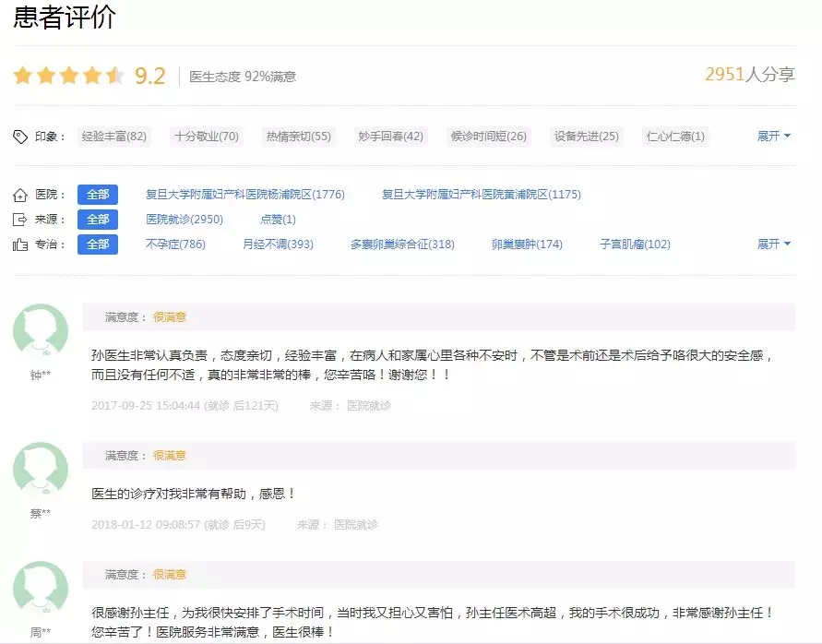Screen dimensions: 822x644
Task: Click the five-star rating icons
Action: coord(68,76)
